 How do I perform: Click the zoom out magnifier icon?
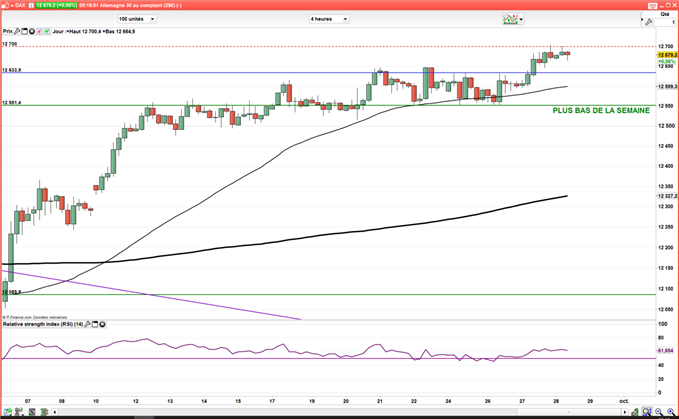tap(659, 412)
